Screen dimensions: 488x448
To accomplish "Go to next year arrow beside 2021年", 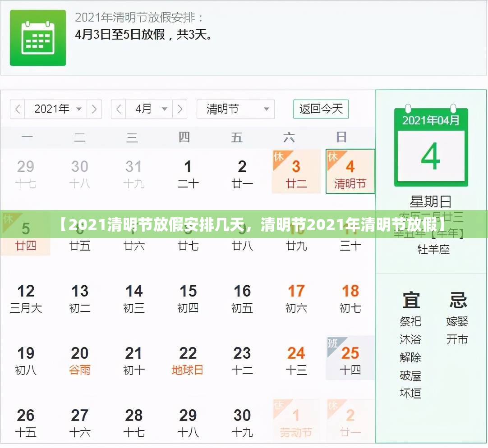I will pyautogui.click(x=94, y=109).
